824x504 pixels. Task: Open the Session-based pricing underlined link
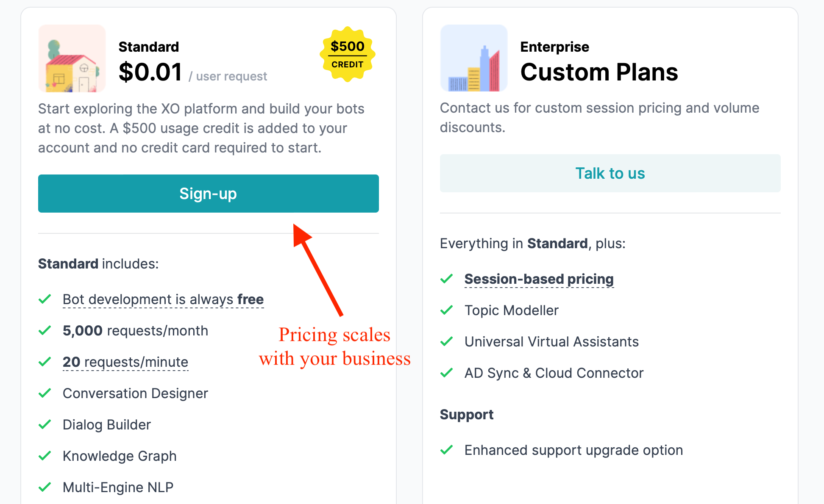tap(539, 279)
